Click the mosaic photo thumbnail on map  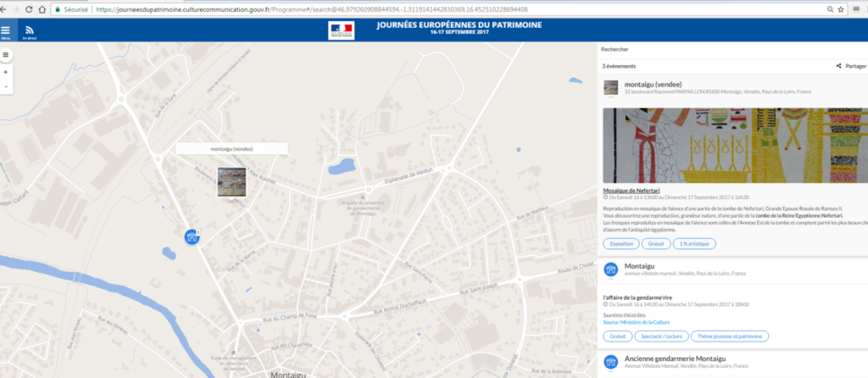tap(231, 182)
